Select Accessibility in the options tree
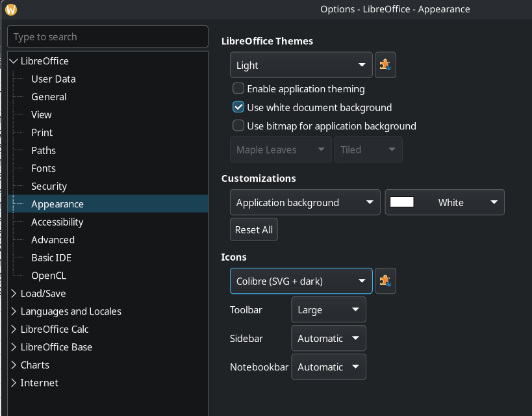 57,222
